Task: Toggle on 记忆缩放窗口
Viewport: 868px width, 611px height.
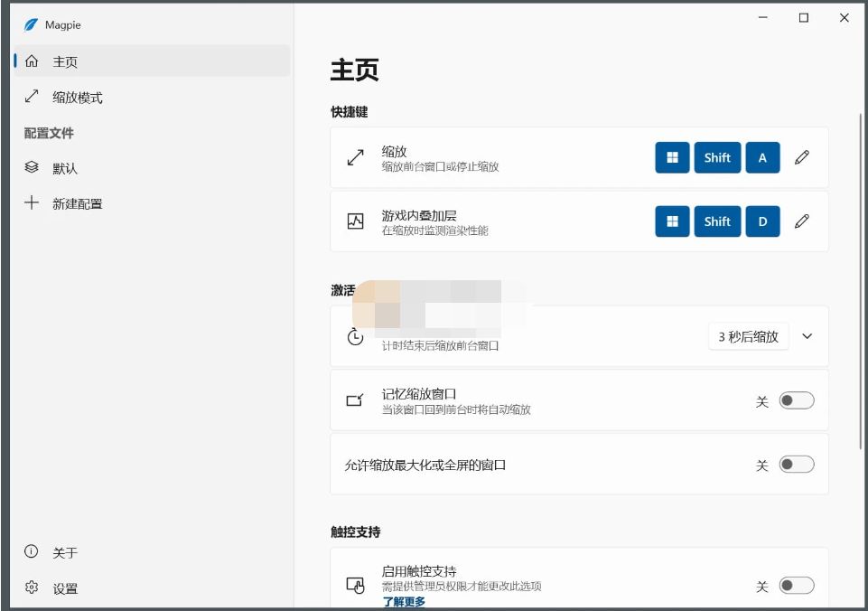Action: 796,399
